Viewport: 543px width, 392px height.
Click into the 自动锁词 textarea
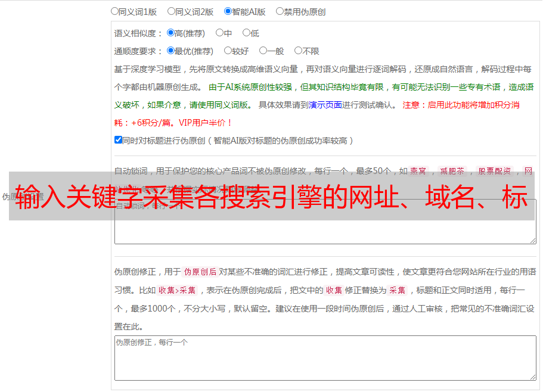click(325, 222)
